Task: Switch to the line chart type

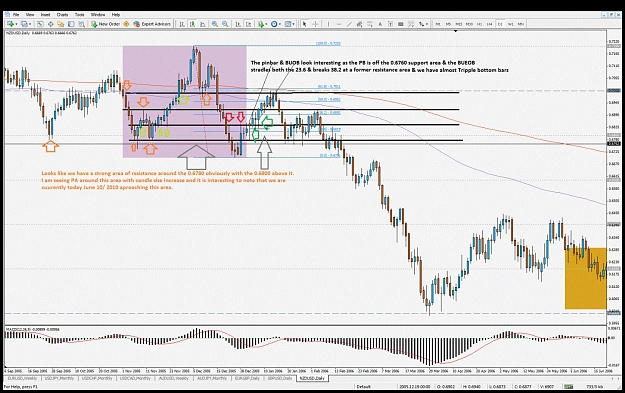Action: [202, 24]
